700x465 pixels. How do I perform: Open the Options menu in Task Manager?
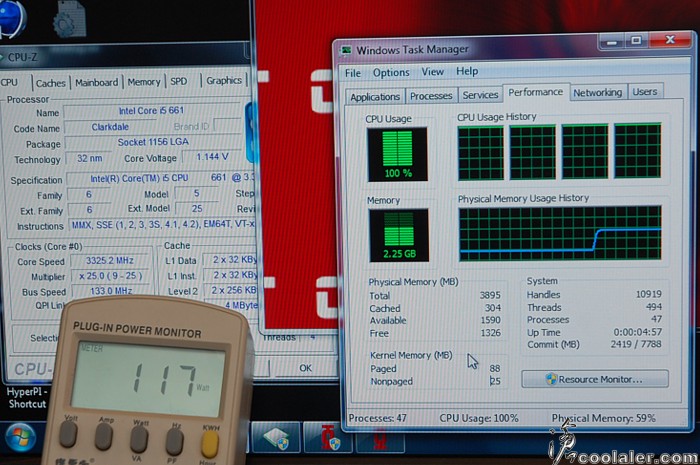[391, 72]
